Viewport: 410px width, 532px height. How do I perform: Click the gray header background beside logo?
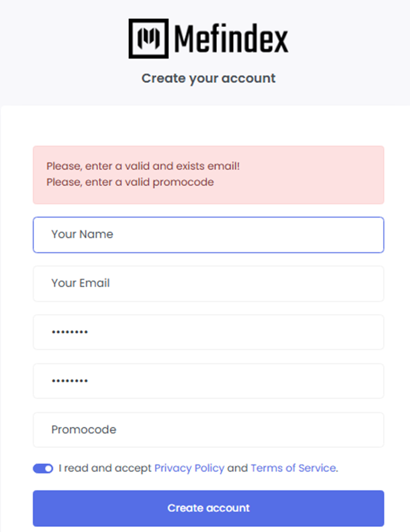349,39
